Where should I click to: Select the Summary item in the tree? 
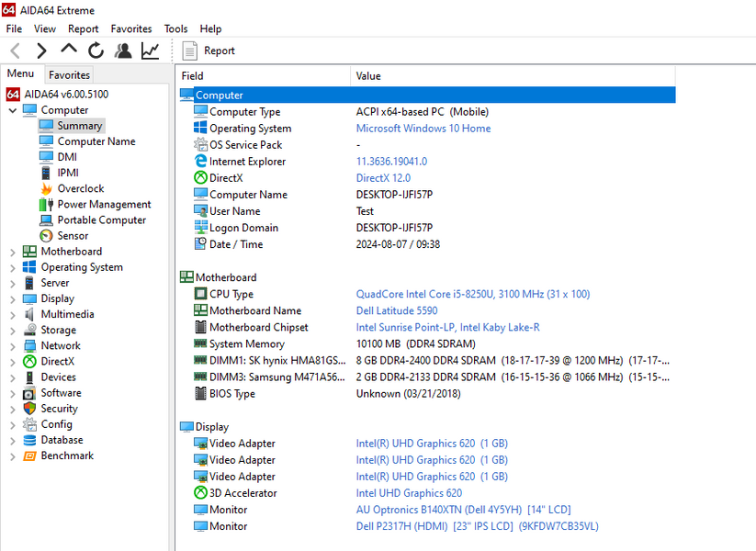pos(80,126)
